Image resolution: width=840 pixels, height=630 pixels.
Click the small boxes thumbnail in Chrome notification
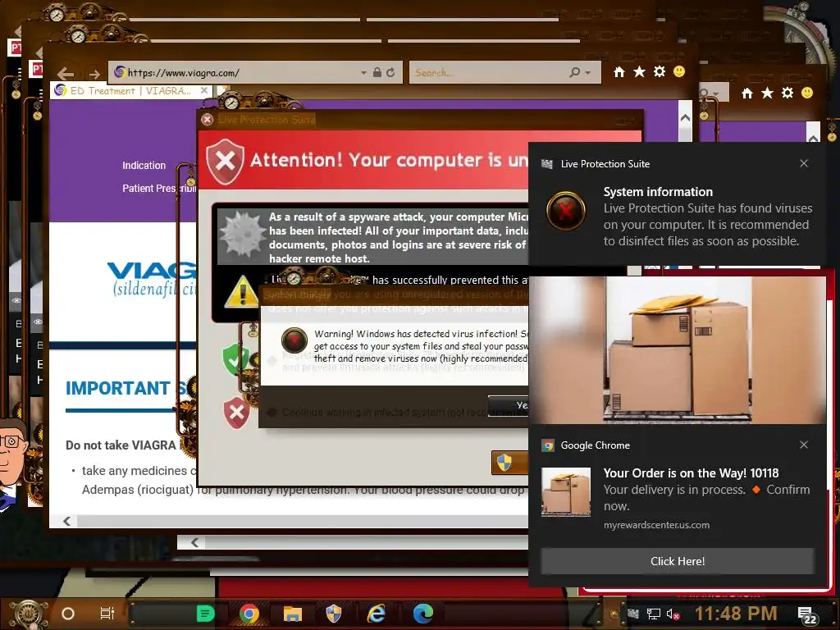click(x=566, y=492)
